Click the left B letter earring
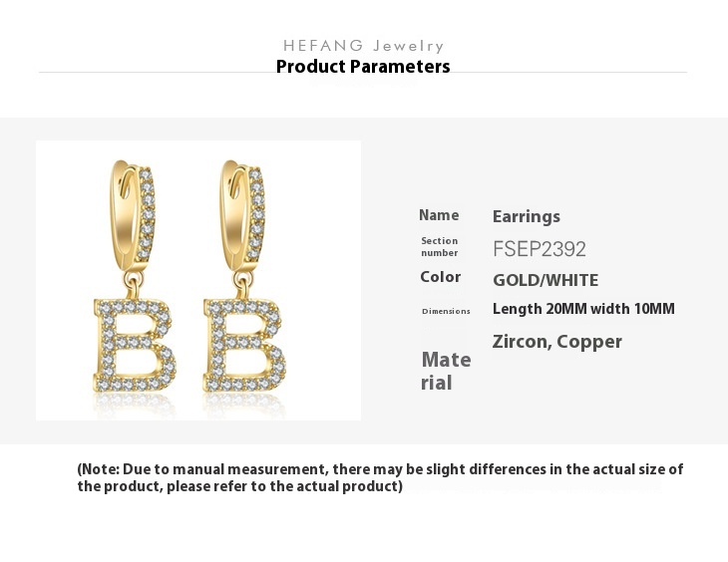The height and width of the screenshot is (562, 728). [135, 345]
